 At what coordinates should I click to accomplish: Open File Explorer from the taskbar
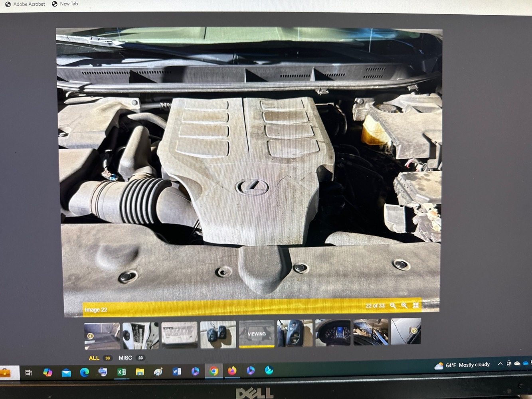click(140, 372)
